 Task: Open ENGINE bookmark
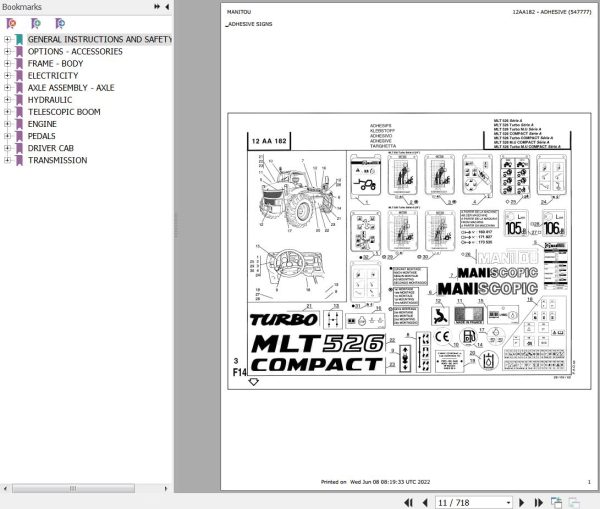coord(42,124)
